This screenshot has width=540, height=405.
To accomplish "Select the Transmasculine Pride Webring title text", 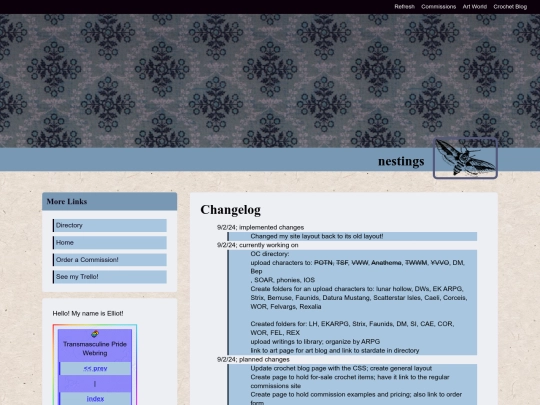I will (x=95, y=349).
